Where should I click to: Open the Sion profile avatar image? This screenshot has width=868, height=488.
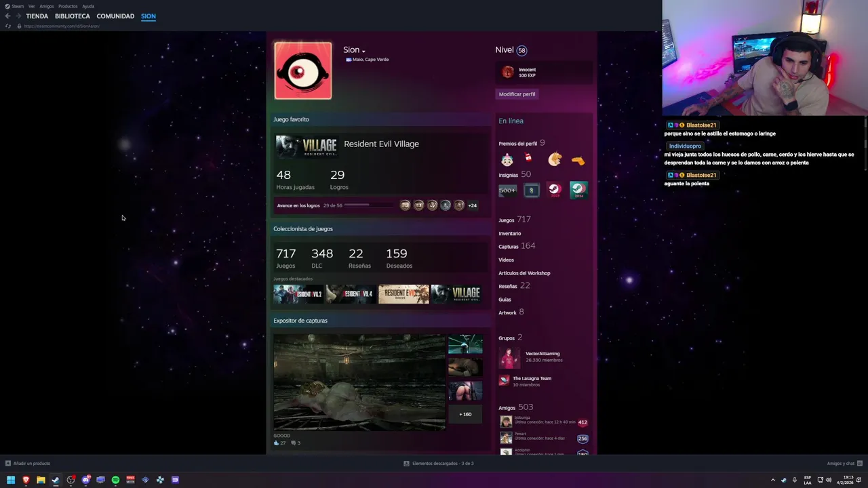303,70
